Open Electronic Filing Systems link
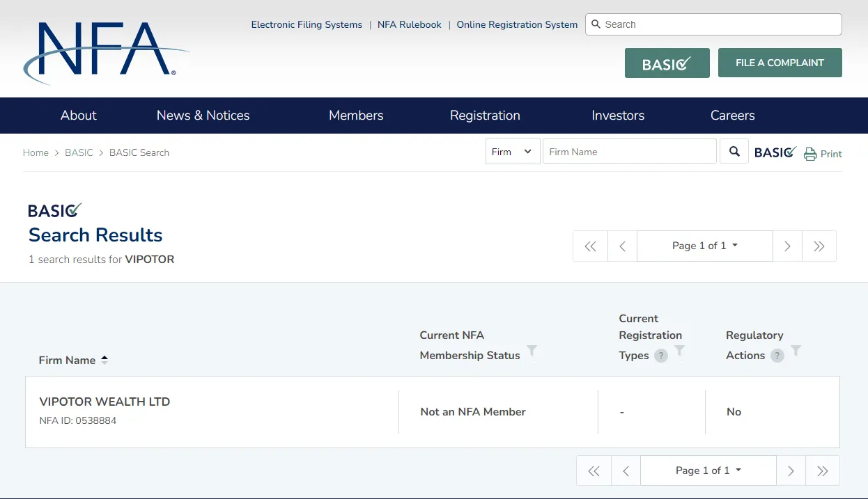The height and width of the screenshot is (499, 868). 307,24
